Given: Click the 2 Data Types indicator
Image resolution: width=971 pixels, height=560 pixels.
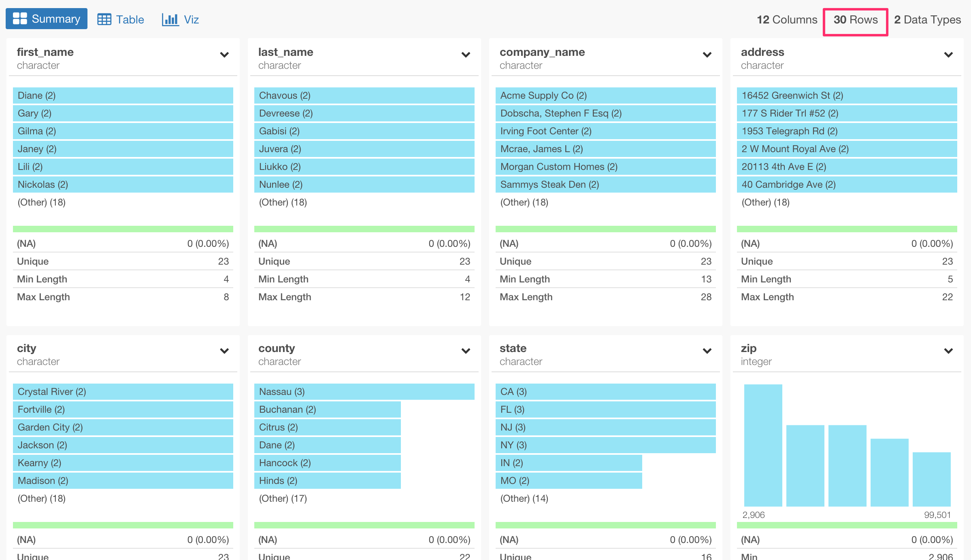Looking at the screenshot, I should click(927, 19).
